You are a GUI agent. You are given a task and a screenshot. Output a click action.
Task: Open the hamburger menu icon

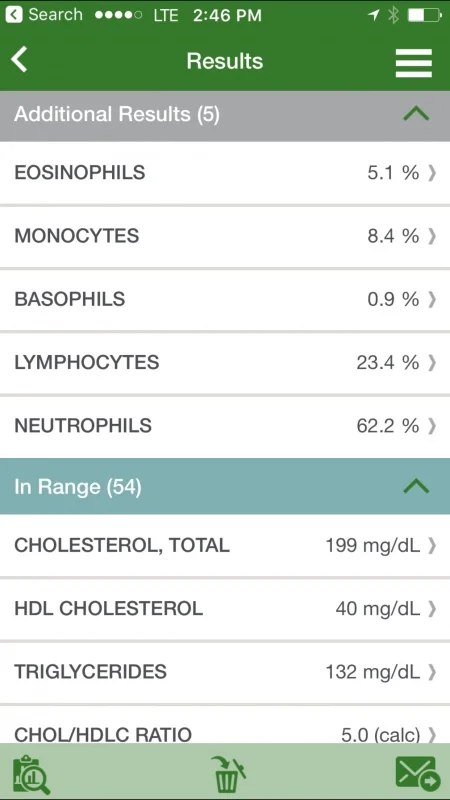(x=414, y=63)
